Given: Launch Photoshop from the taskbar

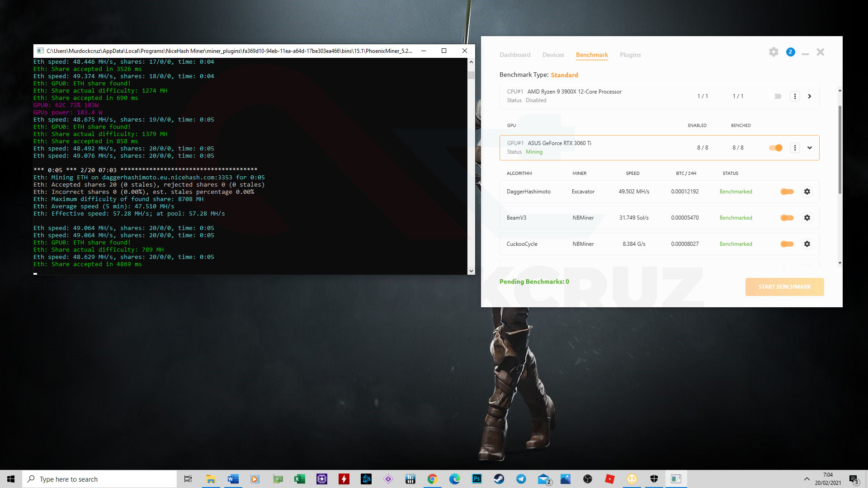Looking at the screenshot, I should 476,479.
